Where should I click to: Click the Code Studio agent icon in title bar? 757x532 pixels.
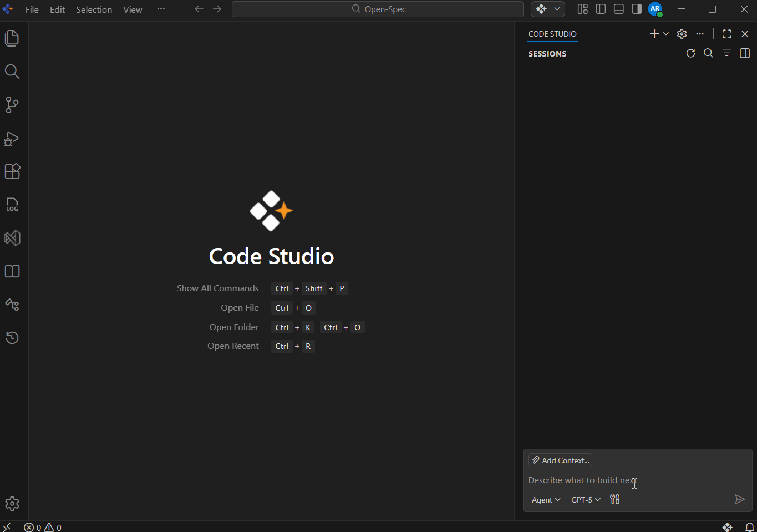pyautogui.click(x=541, y=9)
